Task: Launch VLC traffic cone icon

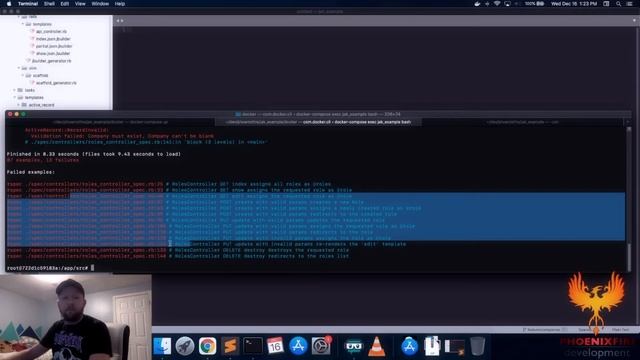Action: pyautogui.click(x=376, y=346)
